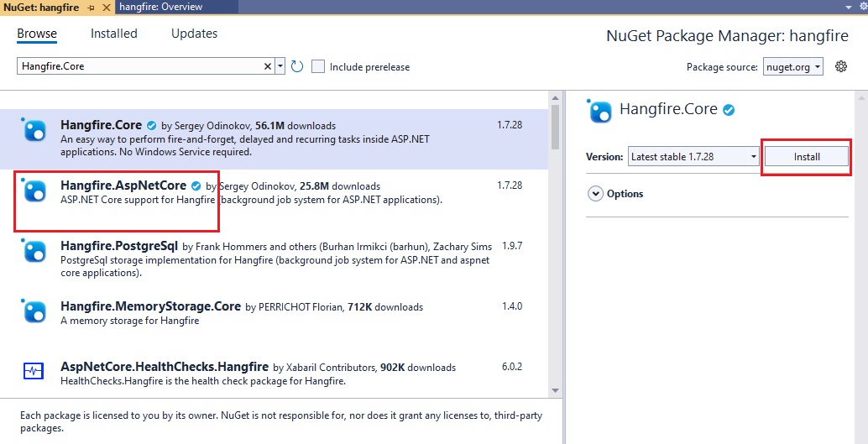Image resolution: width=868 pixels, height=444 pixels.
Task: Click the Install button
Action: click(x=807, y=157)
